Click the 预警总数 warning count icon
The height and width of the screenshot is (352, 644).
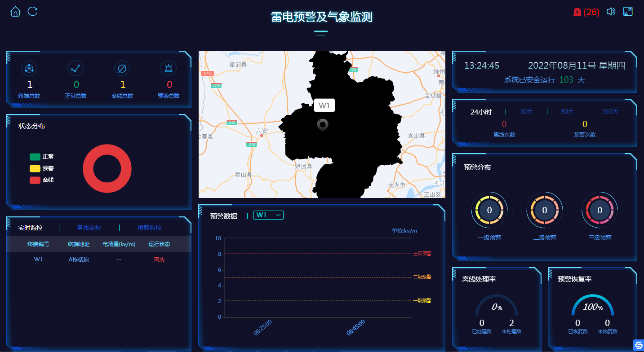coord(168,68)
